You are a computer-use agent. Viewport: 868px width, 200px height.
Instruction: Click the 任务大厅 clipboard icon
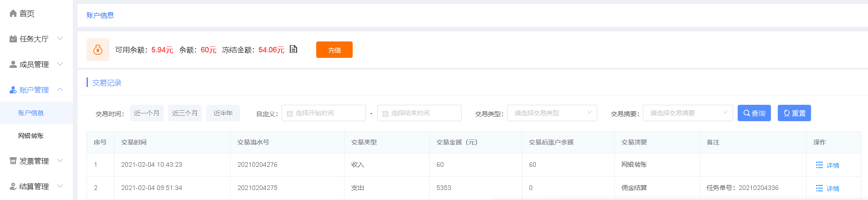13,39
